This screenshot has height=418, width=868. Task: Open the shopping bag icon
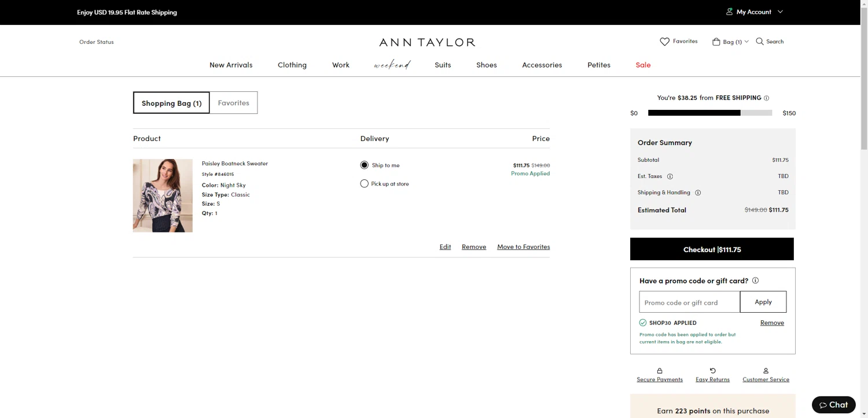pos(716,42)
